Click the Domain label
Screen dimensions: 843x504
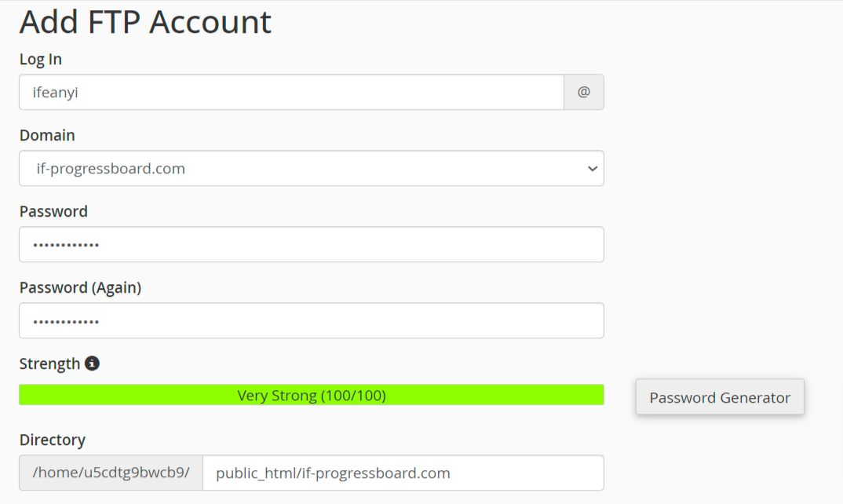(x=47, y=136)
